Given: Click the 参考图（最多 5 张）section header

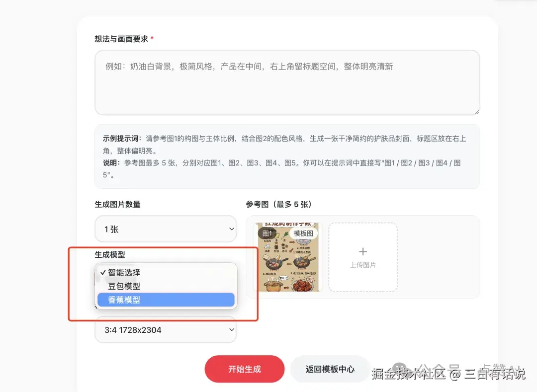Looking at the screenshot, I should (x=278, y=204).
